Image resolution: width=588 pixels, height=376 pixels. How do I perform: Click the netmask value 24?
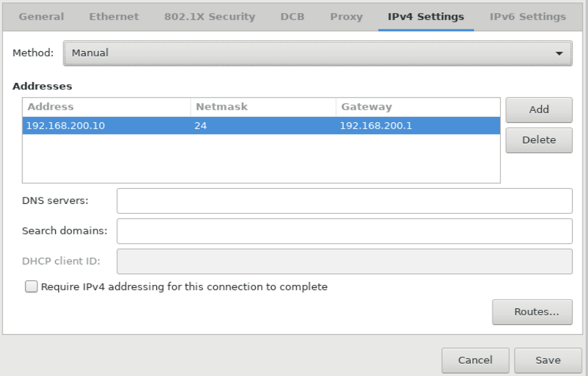(x=201, y=126)
